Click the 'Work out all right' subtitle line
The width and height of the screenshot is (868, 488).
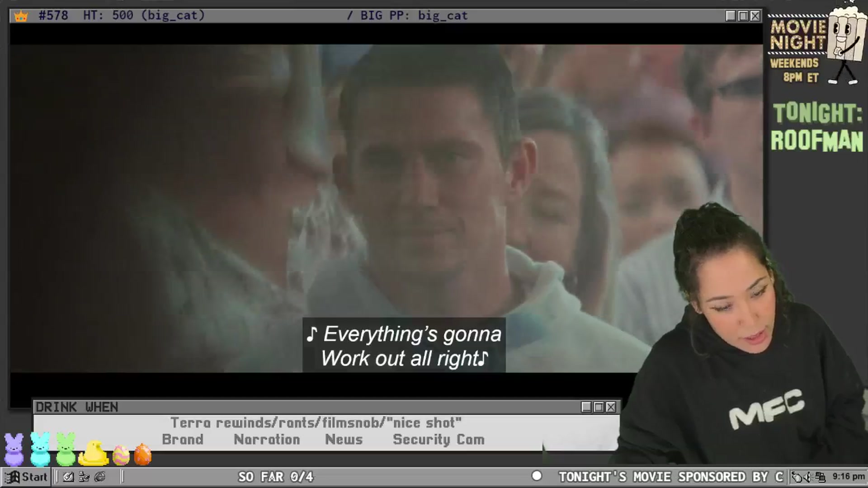(405, 358)
